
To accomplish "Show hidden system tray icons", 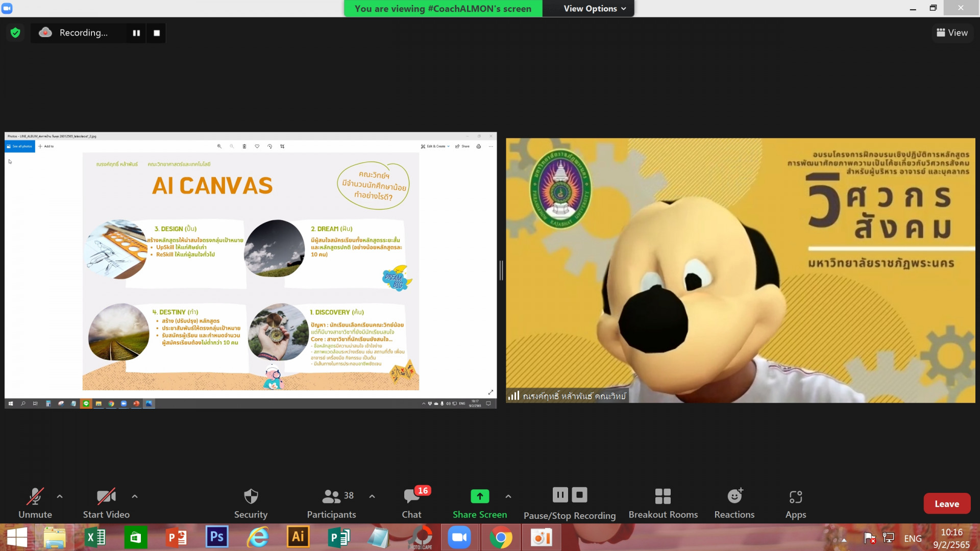I will [844, 539].
